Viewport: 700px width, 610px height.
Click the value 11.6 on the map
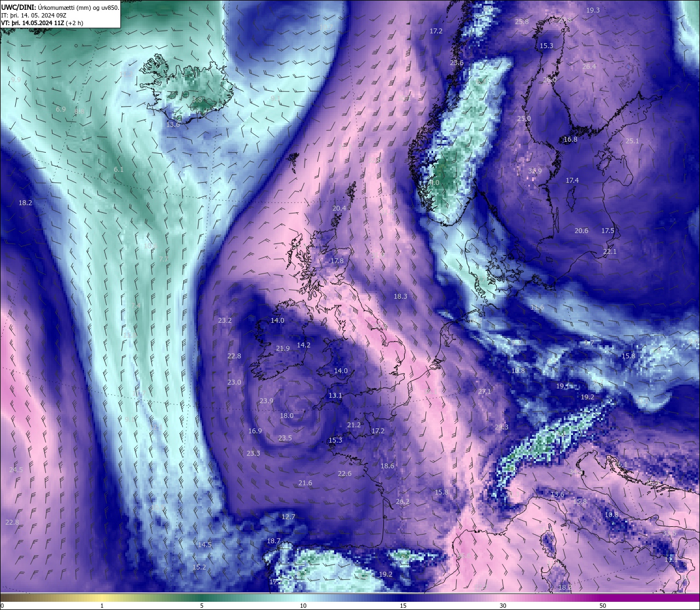point(537,307)
